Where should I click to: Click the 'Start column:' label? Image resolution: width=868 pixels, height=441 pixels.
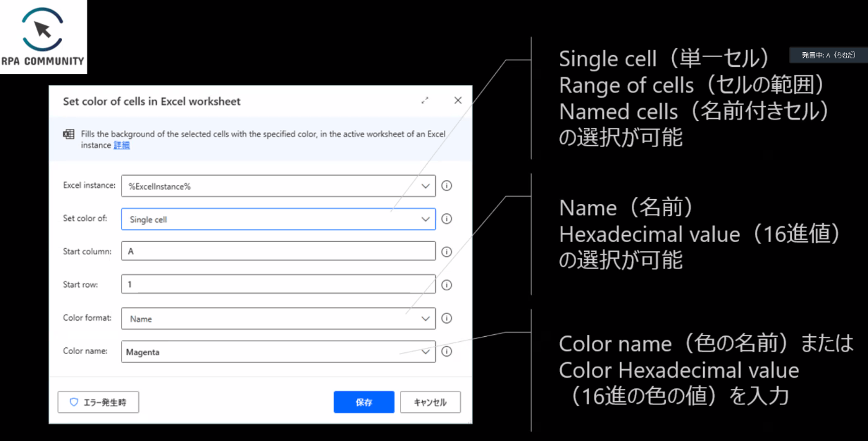tap(87, 252)
